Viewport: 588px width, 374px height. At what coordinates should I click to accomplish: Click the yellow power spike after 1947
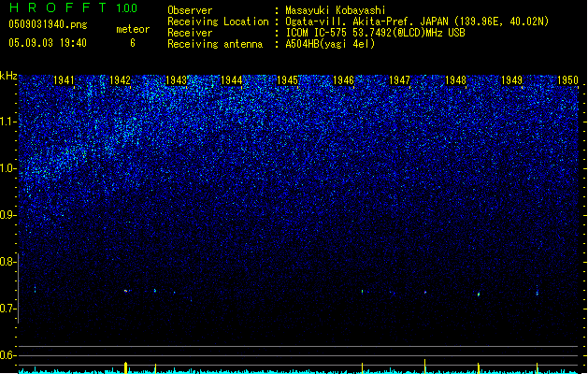pyautogui.click(x=425, y=367)
